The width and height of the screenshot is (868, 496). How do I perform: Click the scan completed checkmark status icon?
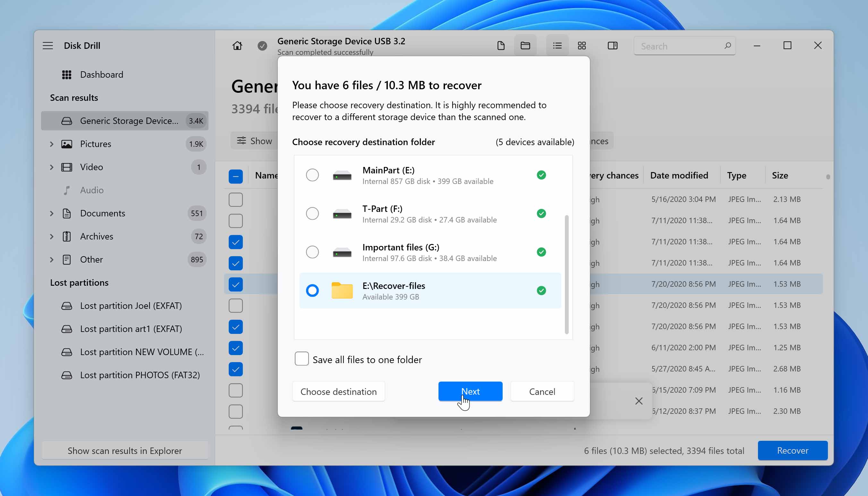(262, 46)
